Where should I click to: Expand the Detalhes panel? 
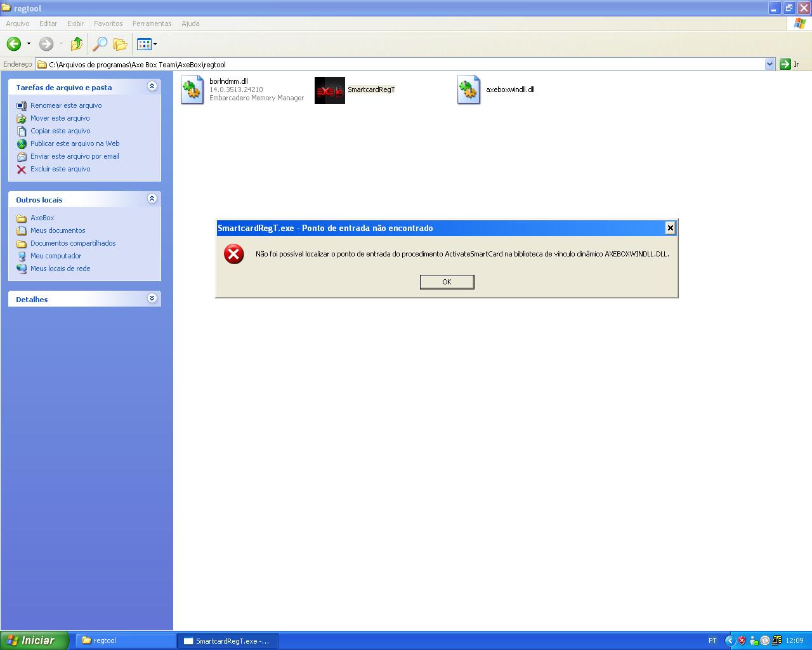pyautogui.click(x=152, y=298)
